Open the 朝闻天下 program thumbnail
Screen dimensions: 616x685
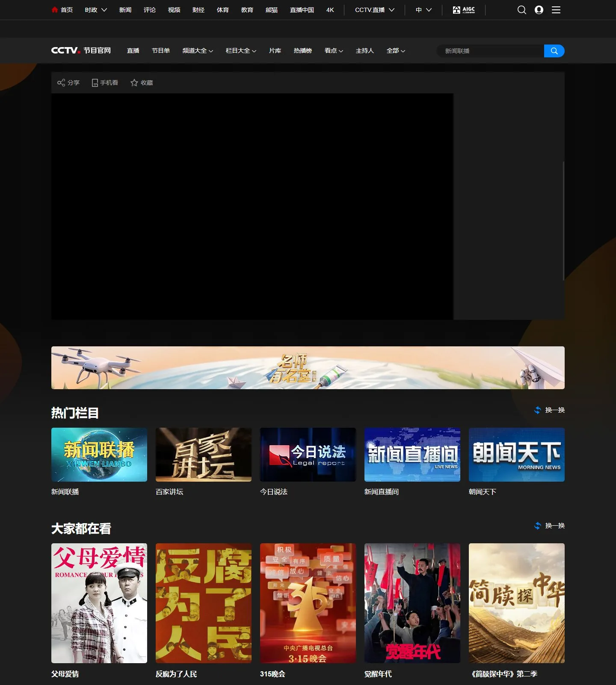pyautogui.click(x=517, y=455)
